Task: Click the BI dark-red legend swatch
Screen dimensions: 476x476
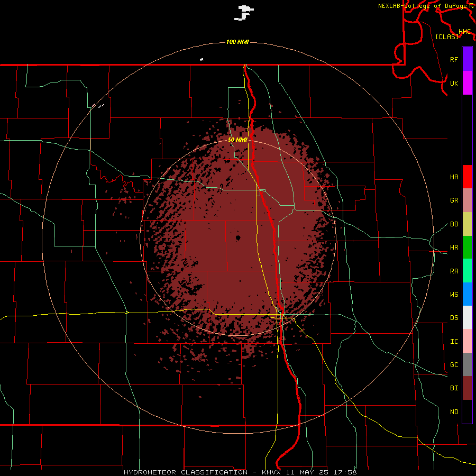Action: (x=467, y=388)
